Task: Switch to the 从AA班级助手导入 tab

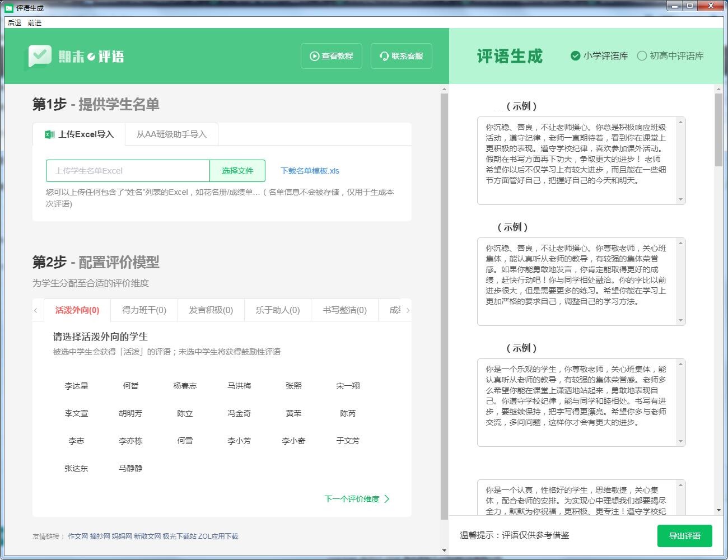Action: (171, 134)
